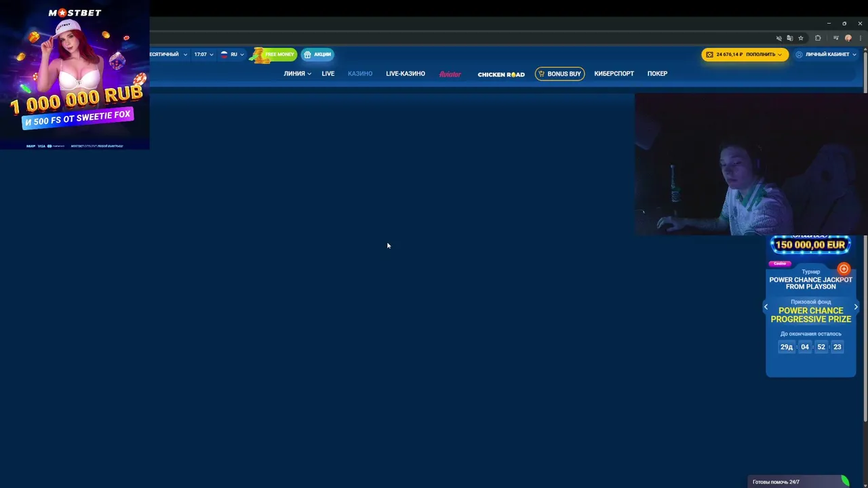This screenshot has height=488, width=868.
Task: Click the cart icon on BONUS BUY
Action: pos(541,74)
